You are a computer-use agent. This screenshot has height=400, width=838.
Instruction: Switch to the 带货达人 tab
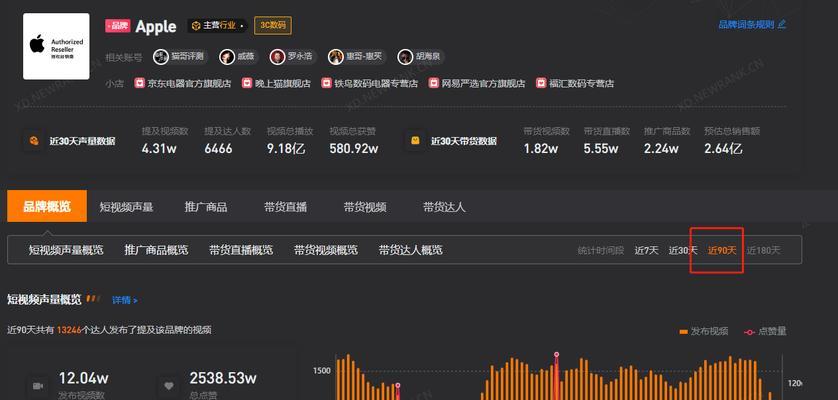pos(445,207)
